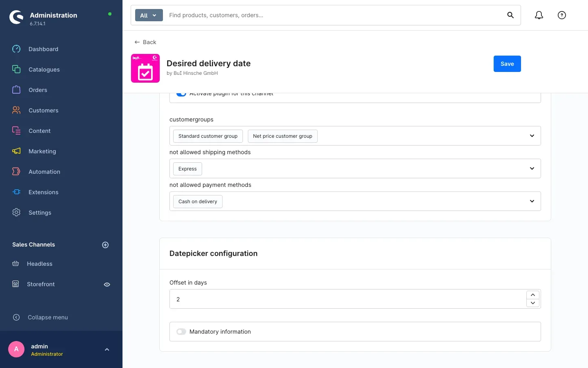Expand not allowed payment methods dropdown

point(532,201)
